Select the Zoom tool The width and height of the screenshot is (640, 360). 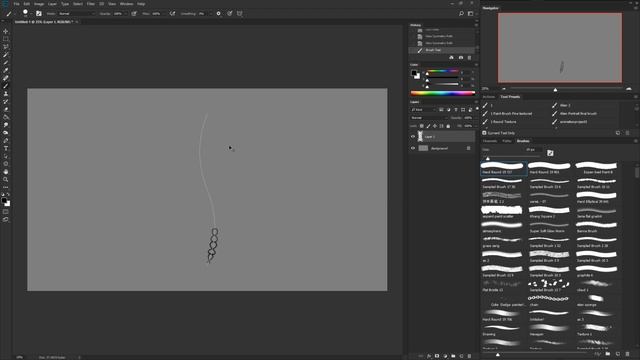(6, 180)
